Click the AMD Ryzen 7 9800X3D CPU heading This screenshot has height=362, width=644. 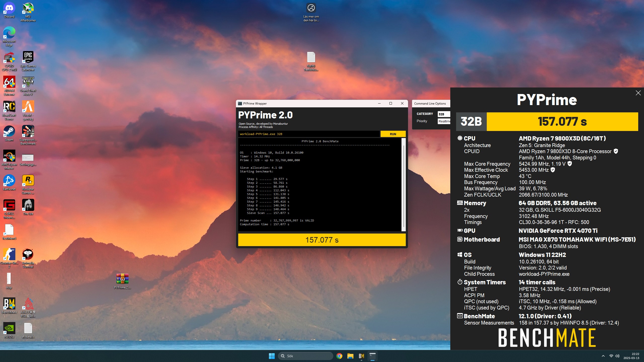click(562, 139)
